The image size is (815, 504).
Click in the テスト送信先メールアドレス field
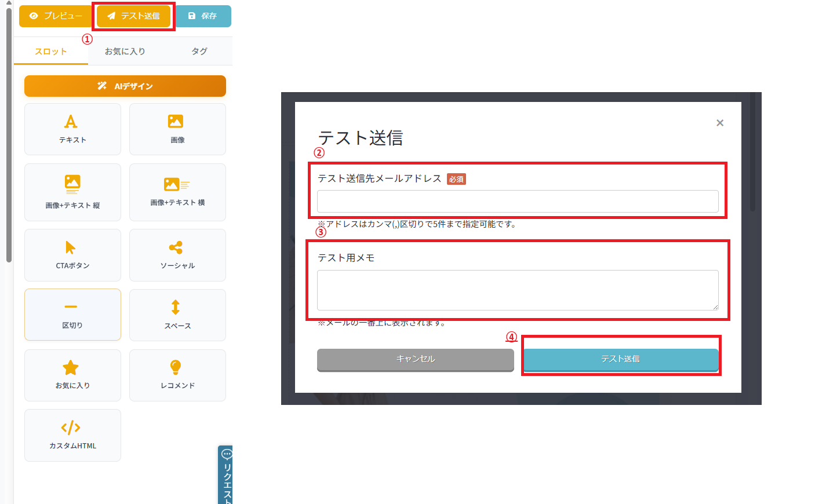518,201
